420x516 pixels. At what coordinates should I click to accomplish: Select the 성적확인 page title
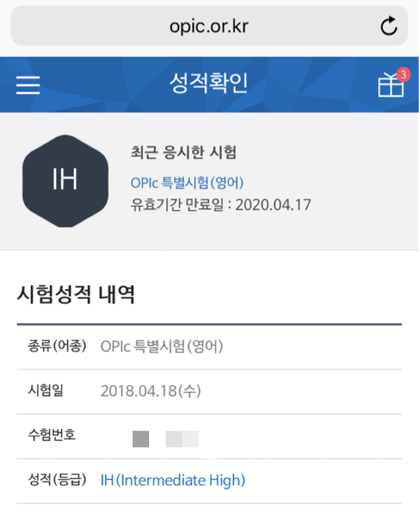(209, 83)
